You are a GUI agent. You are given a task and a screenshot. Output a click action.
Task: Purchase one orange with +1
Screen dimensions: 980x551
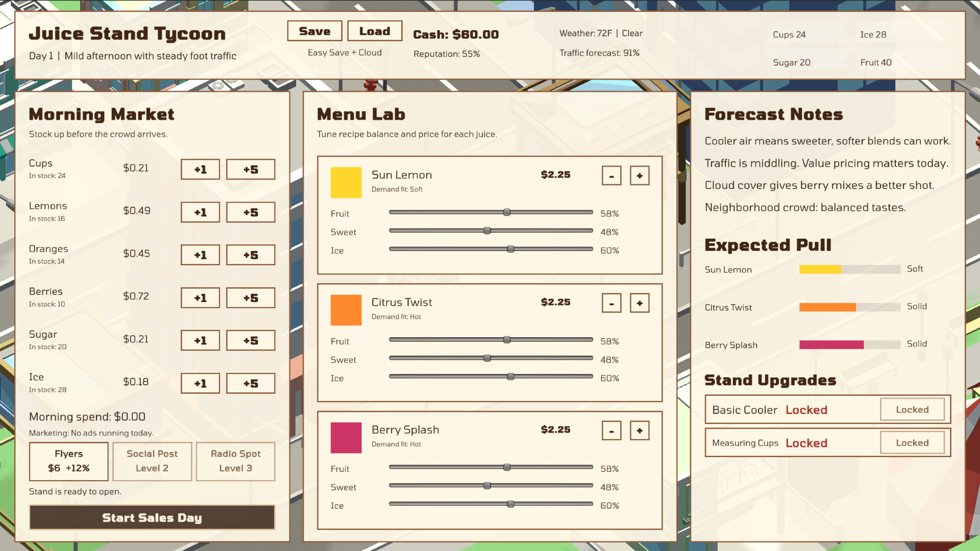click(x=200, y=255)
